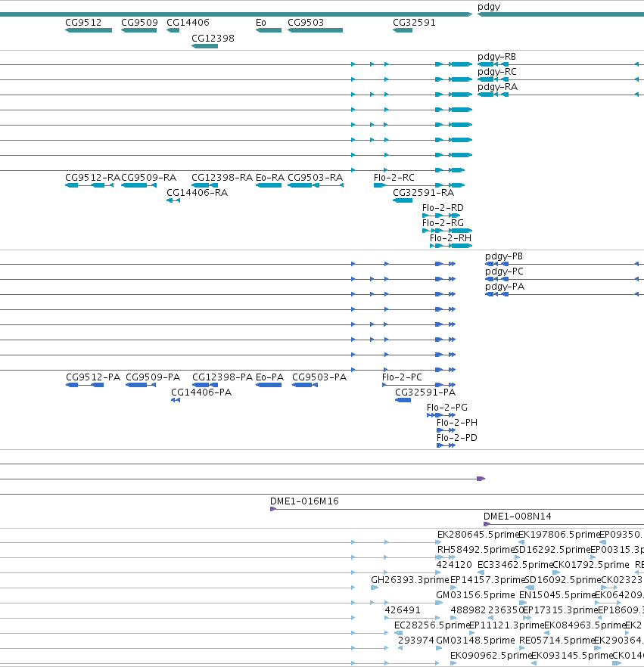Select the CG9503-RA transcript
Image resolution: width=644 pixels, height=667 pixels.
pos(316,185)
